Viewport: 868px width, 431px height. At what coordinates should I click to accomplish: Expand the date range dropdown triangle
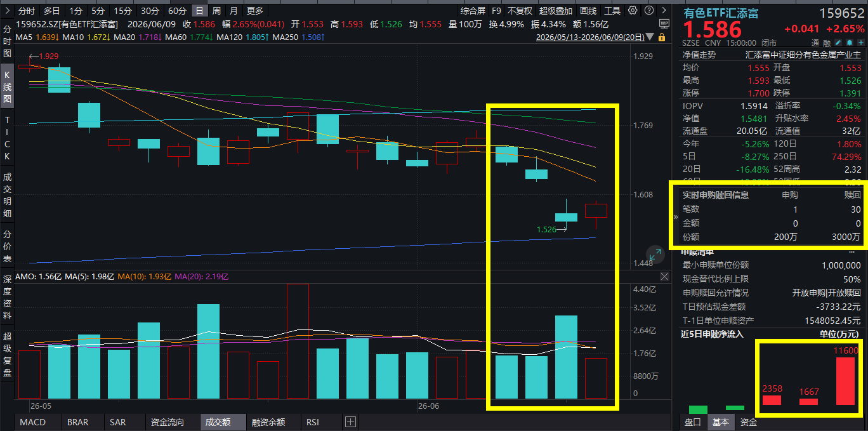click(650, 37)
